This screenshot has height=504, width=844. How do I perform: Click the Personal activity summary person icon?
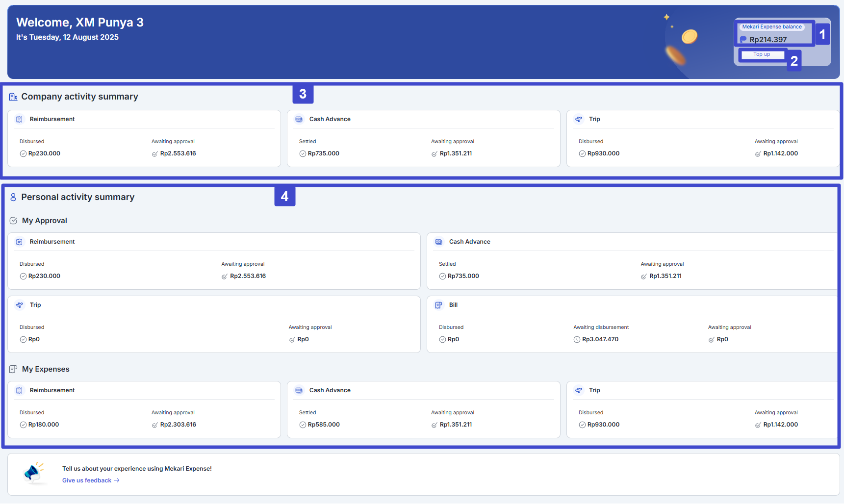tap(13, 197)
